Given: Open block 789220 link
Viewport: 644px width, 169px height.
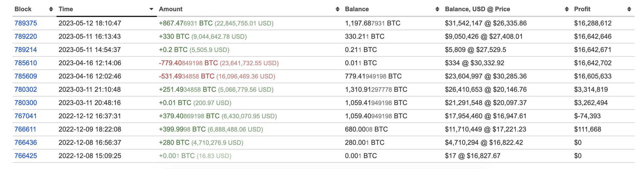Looking at the screenshot, I should (26, 36).
